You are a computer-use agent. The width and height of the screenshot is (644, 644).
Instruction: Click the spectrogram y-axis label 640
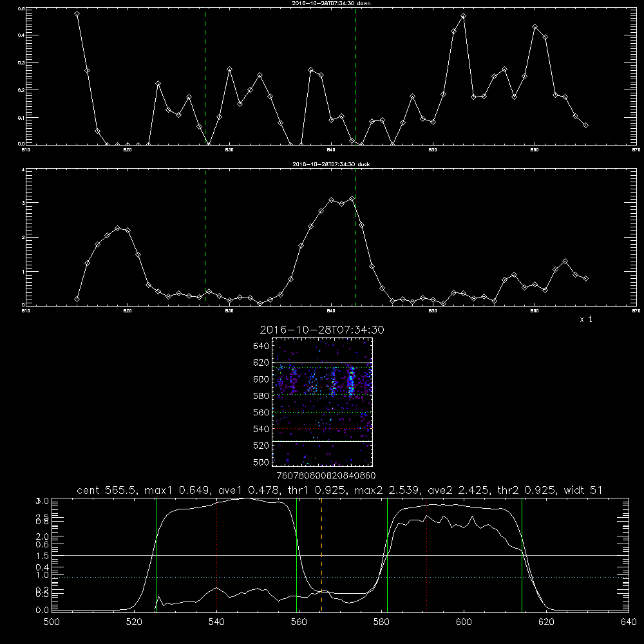click(261, 346)
